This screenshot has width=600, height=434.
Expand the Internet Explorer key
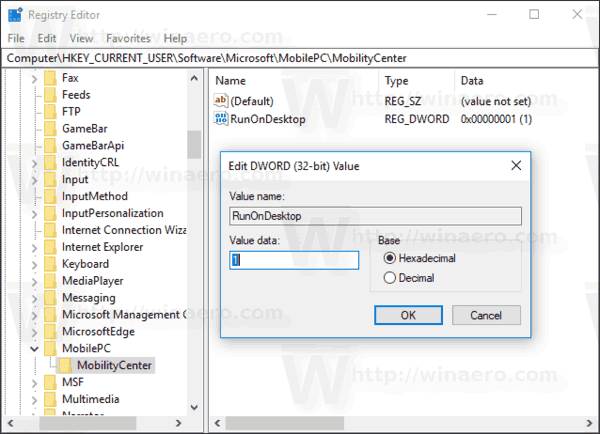[x=34, y=248]
